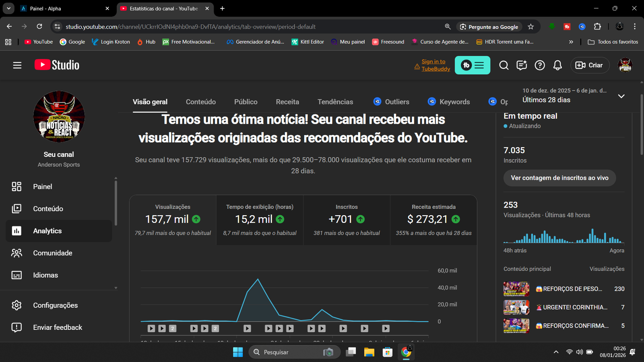The image size is (644, 362).
Task: Click the first video marker under chart
Action: [151, 329]
